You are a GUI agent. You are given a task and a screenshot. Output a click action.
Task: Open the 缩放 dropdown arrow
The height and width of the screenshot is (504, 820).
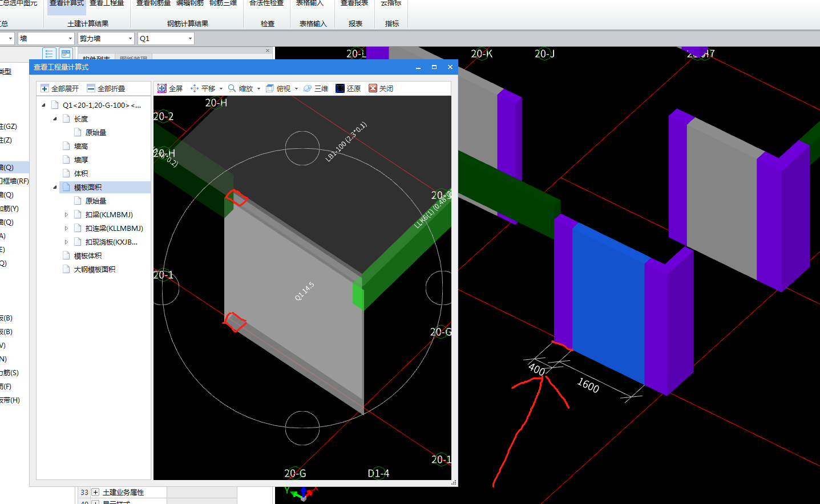(258, 89)
